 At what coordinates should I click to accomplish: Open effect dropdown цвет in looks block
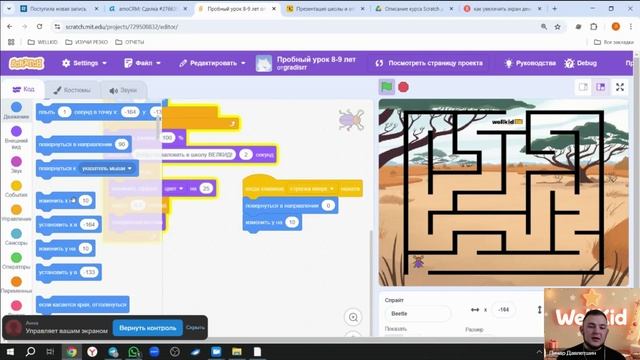point(173,188)
